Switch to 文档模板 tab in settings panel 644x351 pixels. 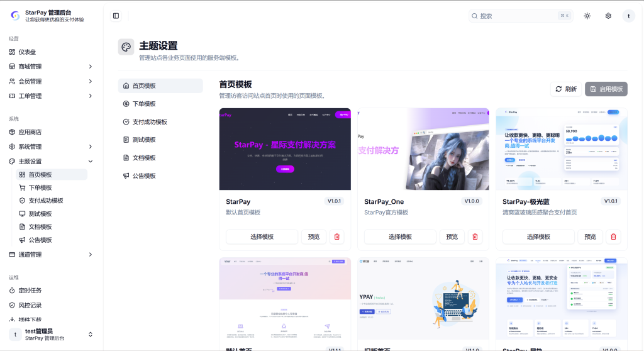point(160,158)
